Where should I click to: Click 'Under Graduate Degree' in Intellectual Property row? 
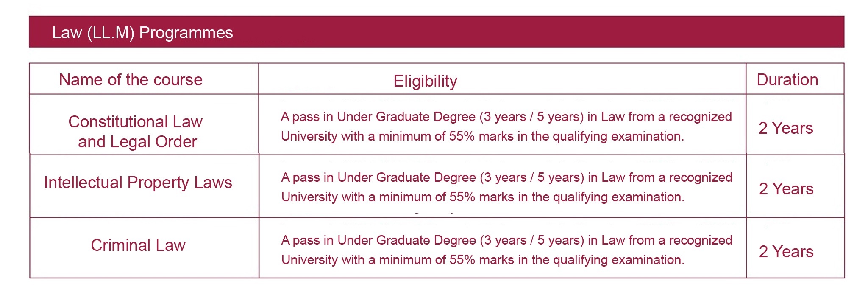(407, 177)
